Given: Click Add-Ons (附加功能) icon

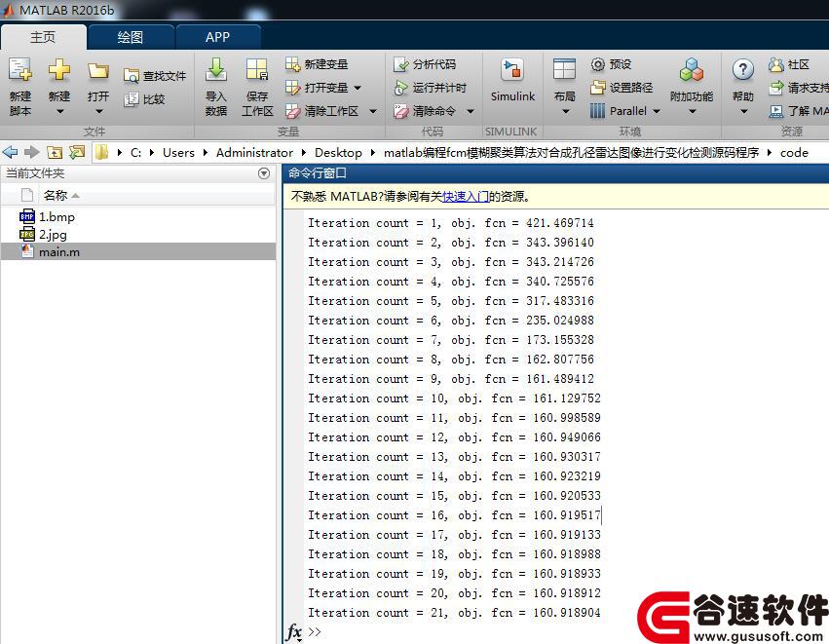Looking at the screenshot, I should [692, 70].
